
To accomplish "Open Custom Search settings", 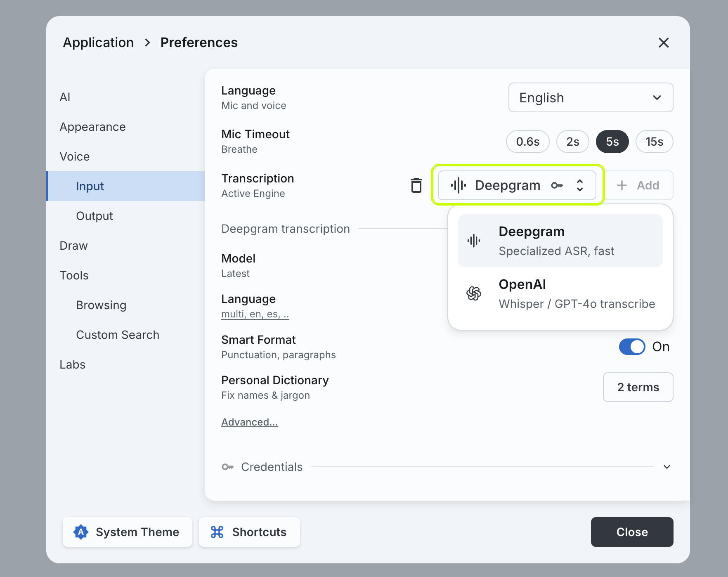I will click(125, 335).
